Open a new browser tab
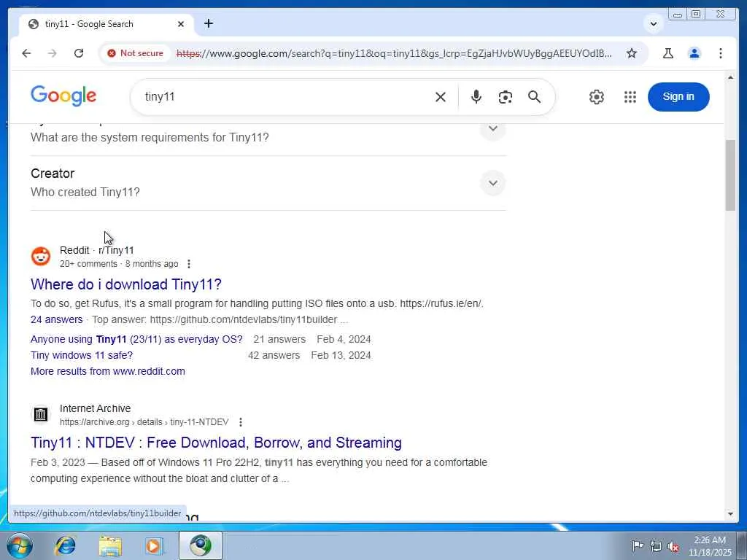This screenshot has width=747, height=560. (x=209, y=23)
